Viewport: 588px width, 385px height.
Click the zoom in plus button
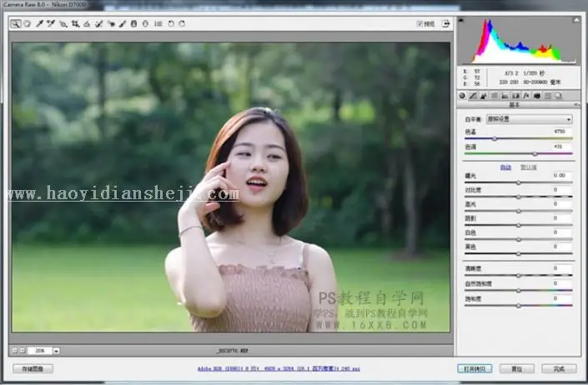(x=23, y=351)
